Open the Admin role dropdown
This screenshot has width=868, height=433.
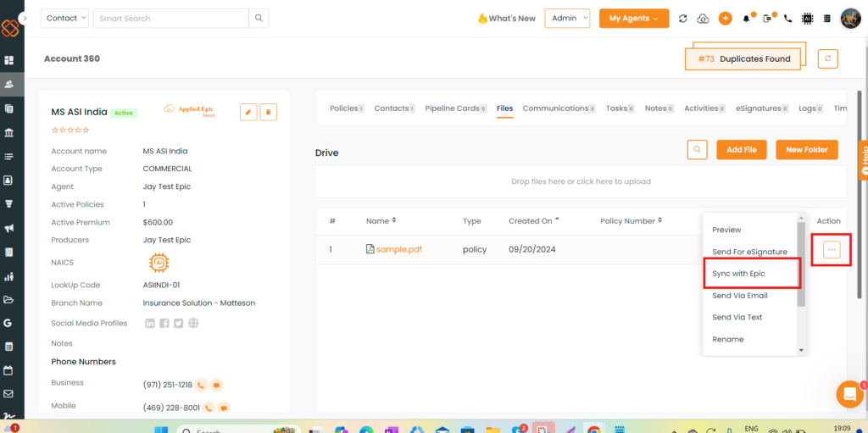(x=567, y=19)
